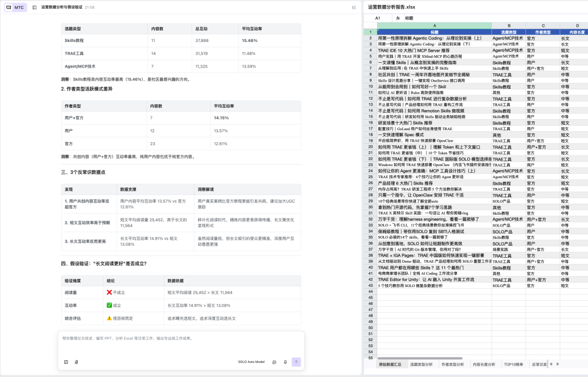Click the 运营数据分析与假设验证 conversation title

click(62, 7)
